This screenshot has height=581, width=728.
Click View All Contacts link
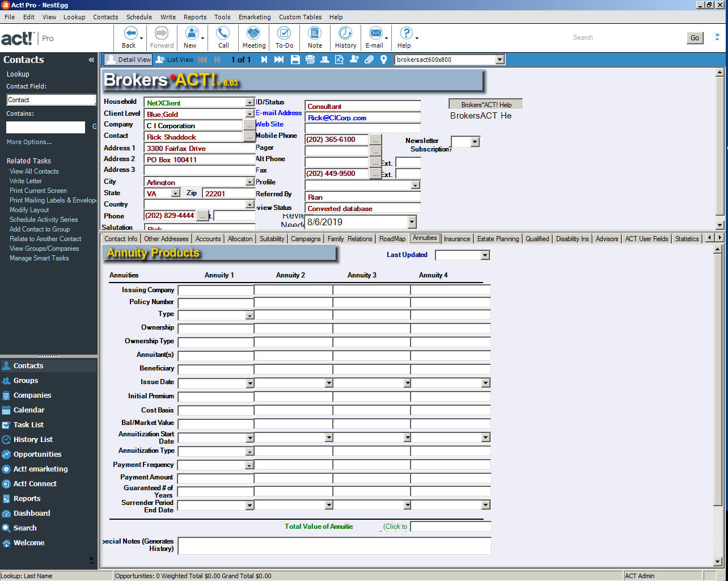point(34,171)
